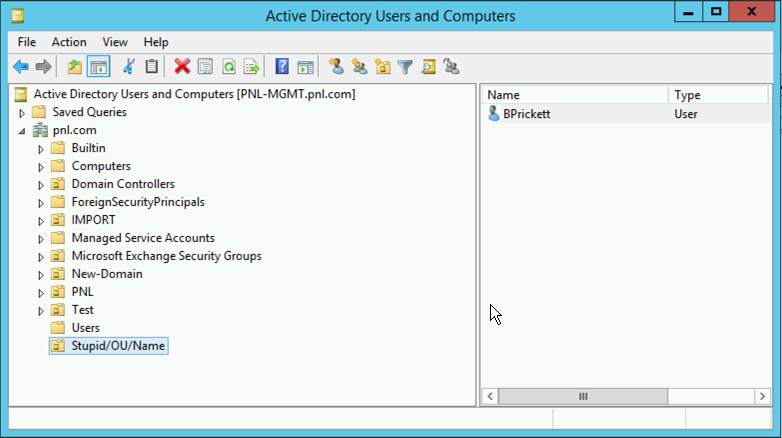Screen dimensions: 782x438
Task: Create a new user in current container
Action: 336,67
